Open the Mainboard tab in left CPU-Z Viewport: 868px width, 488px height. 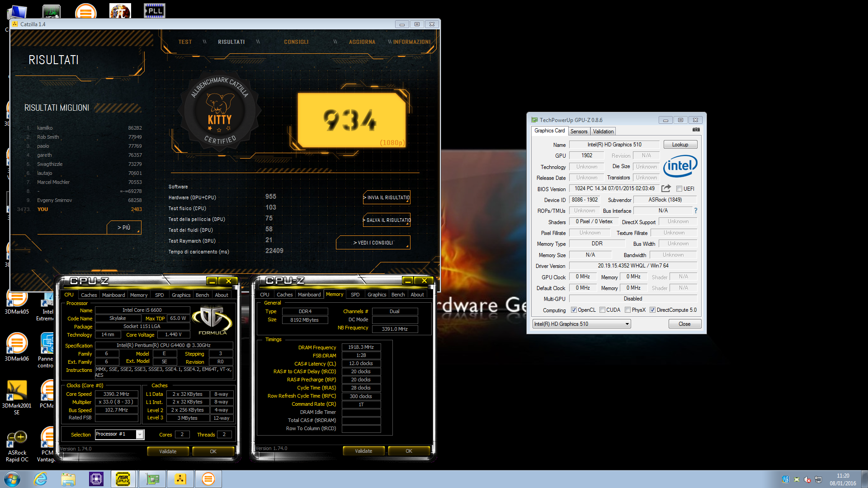pos(113,295)
